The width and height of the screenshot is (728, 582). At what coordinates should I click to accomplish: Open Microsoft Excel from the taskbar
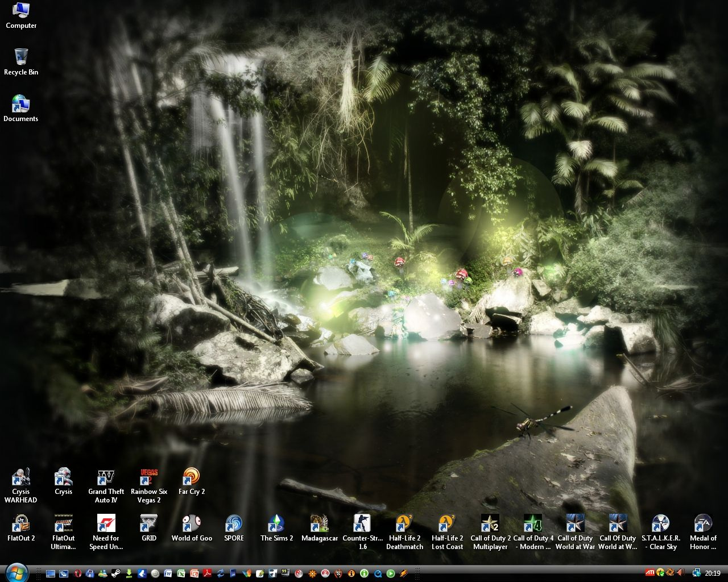[x=181, y=573]
